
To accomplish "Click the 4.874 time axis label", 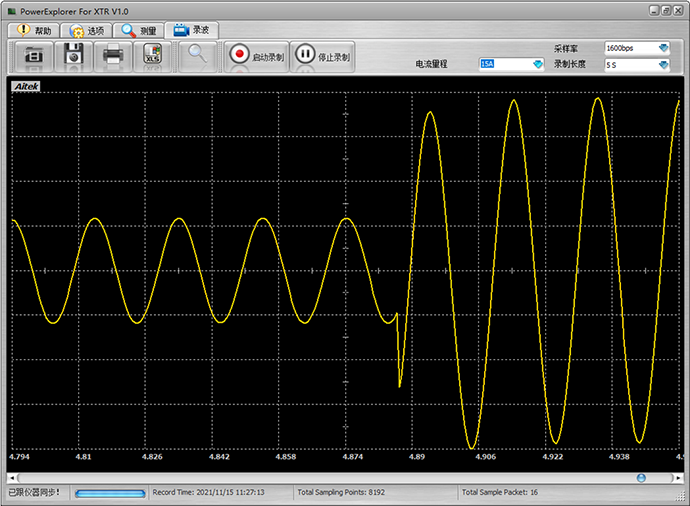I will (352, 457).
